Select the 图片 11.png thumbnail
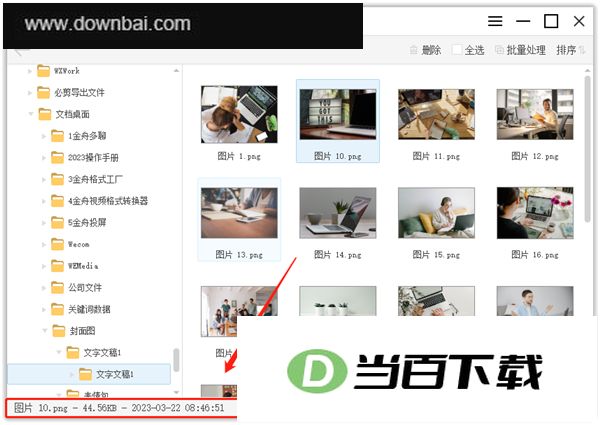Image resolution: width=600 pixels, height=425 pixels. tap(436, 114)
